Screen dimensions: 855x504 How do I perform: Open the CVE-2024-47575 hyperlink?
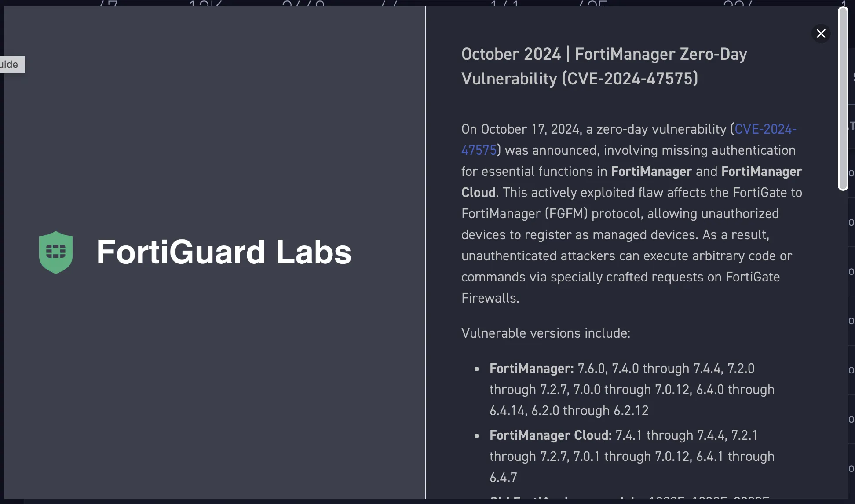[765, 129]
